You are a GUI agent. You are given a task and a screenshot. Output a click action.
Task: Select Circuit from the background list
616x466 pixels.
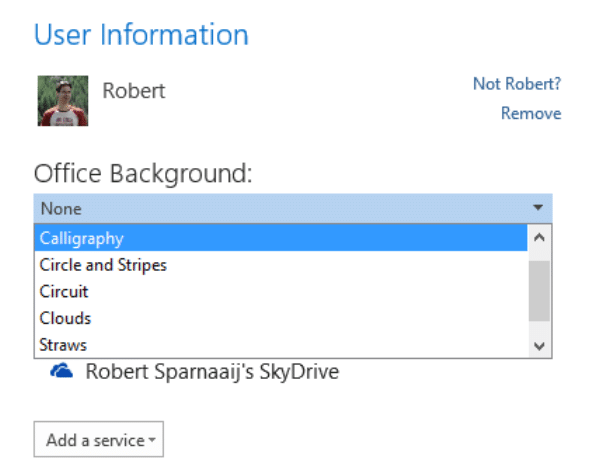280,292
